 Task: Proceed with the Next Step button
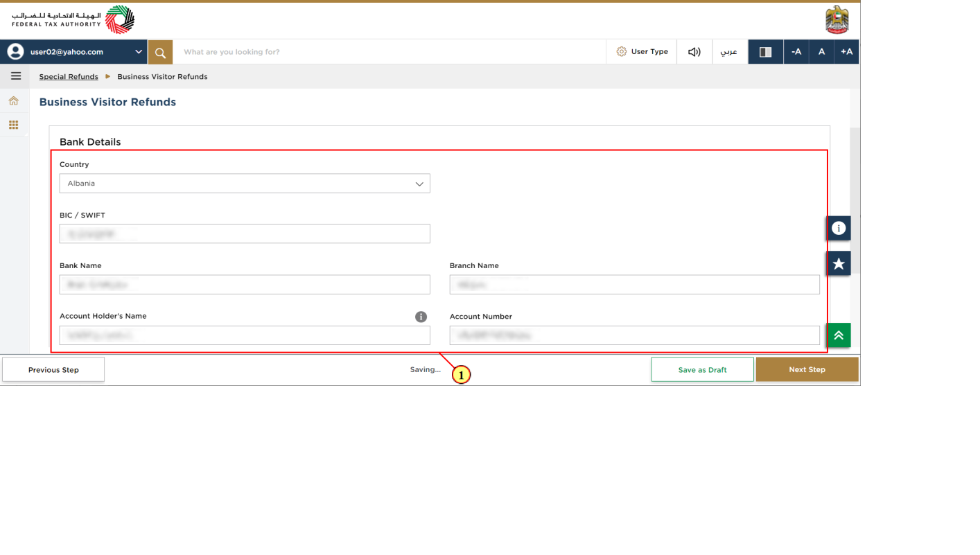(x=807, y=370)
